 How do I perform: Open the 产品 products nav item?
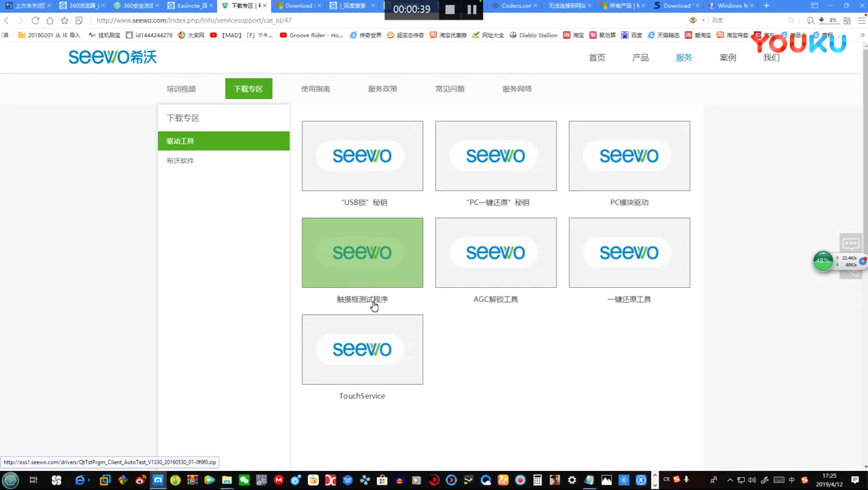[640, 58]
